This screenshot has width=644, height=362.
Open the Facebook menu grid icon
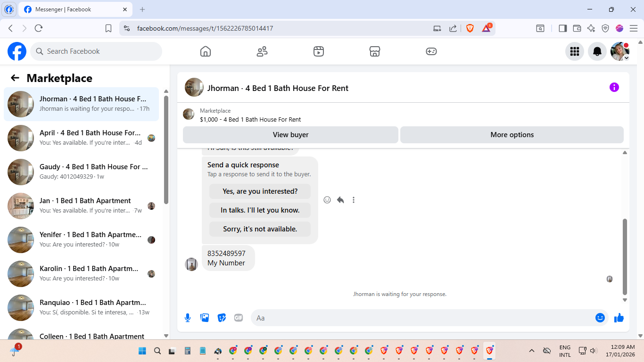(575, 51)
